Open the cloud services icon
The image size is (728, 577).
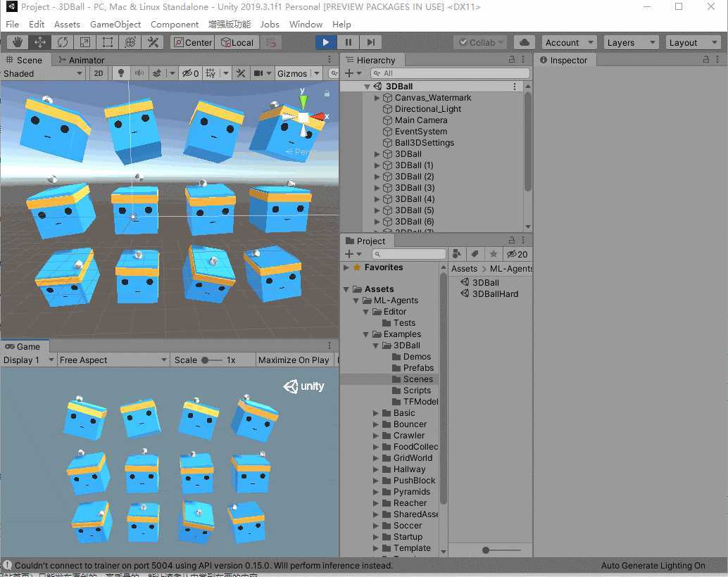point(525,42)
